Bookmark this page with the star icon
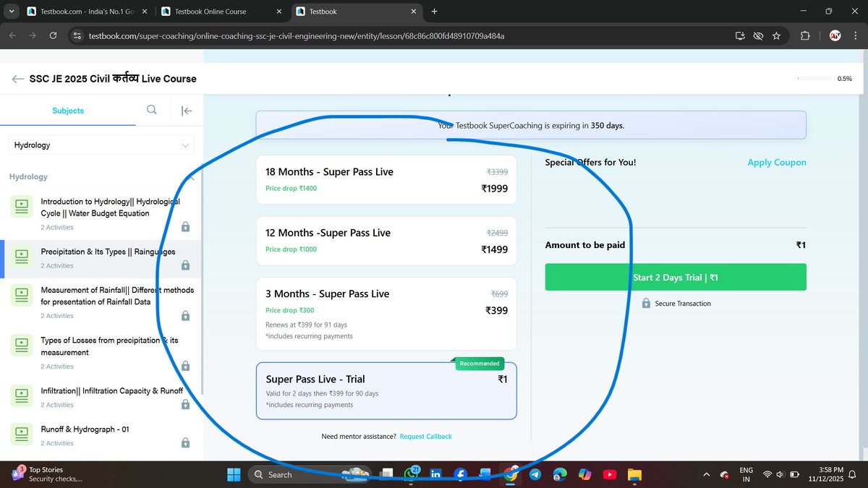868x488 pixels. 777,35
